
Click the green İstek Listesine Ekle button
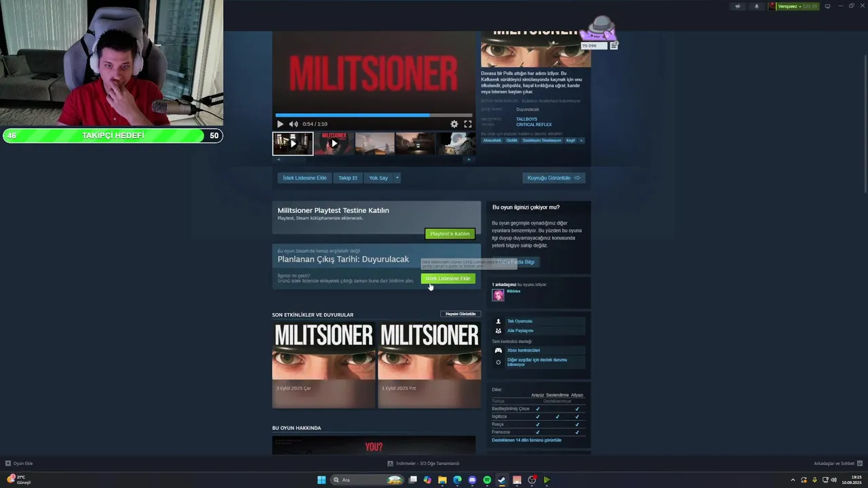pos(448,279)
